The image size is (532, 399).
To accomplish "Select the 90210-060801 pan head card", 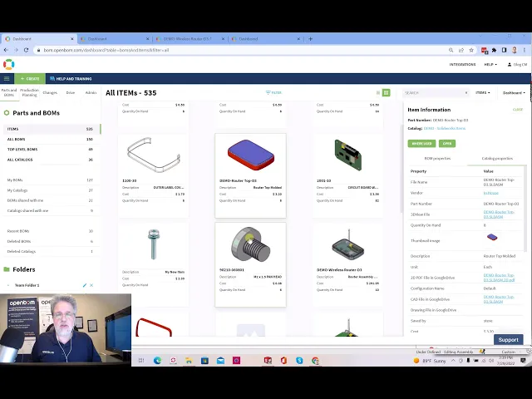I will [250, 264].
